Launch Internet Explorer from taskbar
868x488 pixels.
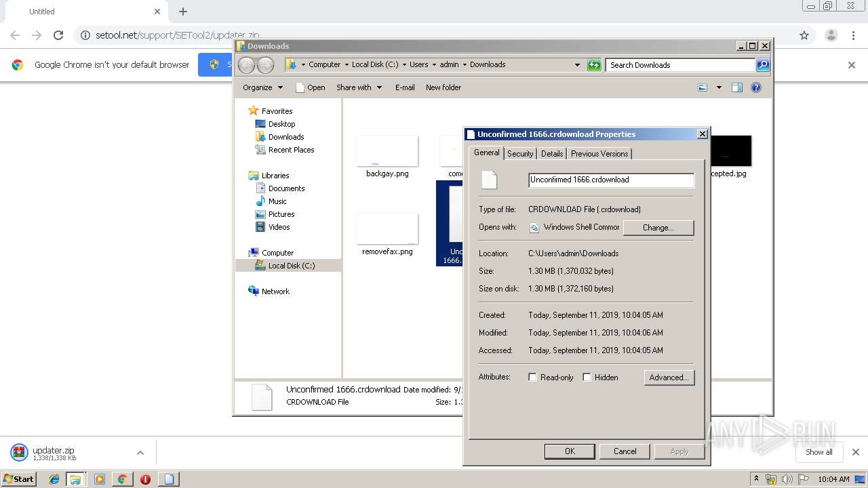[54, 479]
